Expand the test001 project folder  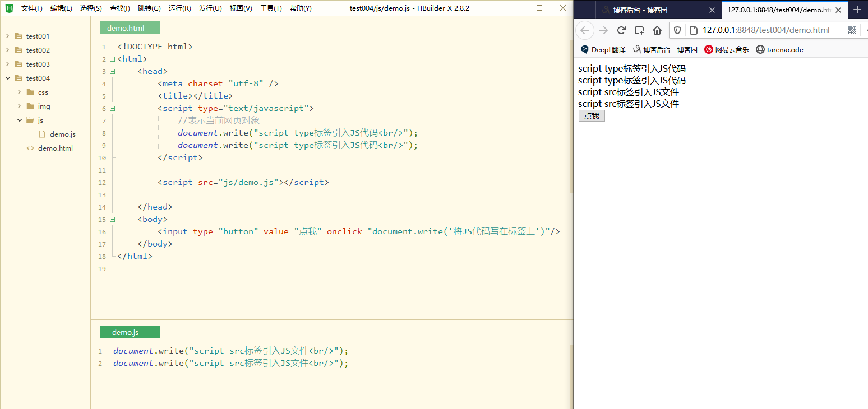point(7,36)
